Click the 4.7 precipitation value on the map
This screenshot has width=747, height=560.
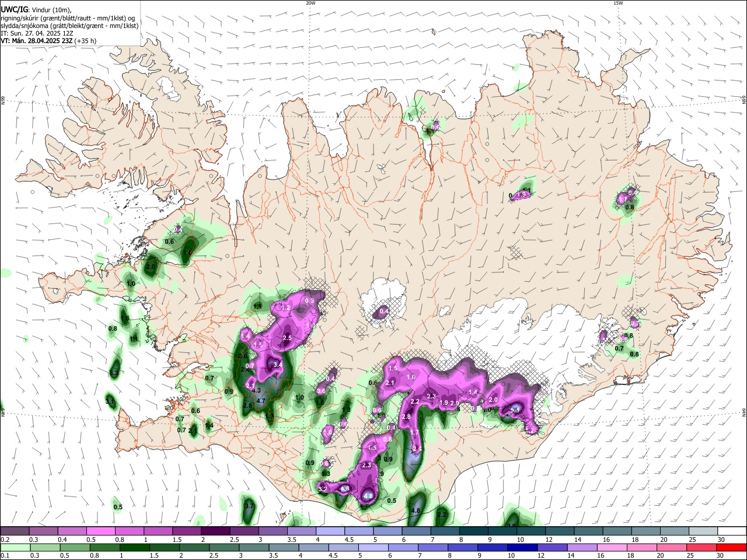[x=261, y=401]
